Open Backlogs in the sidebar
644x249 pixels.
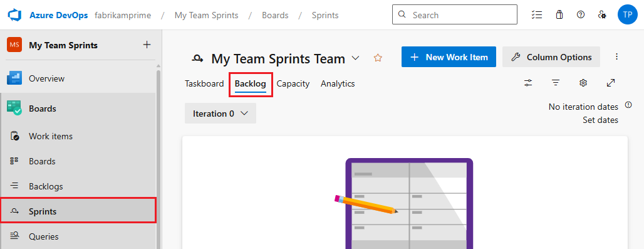click(78, 186)
